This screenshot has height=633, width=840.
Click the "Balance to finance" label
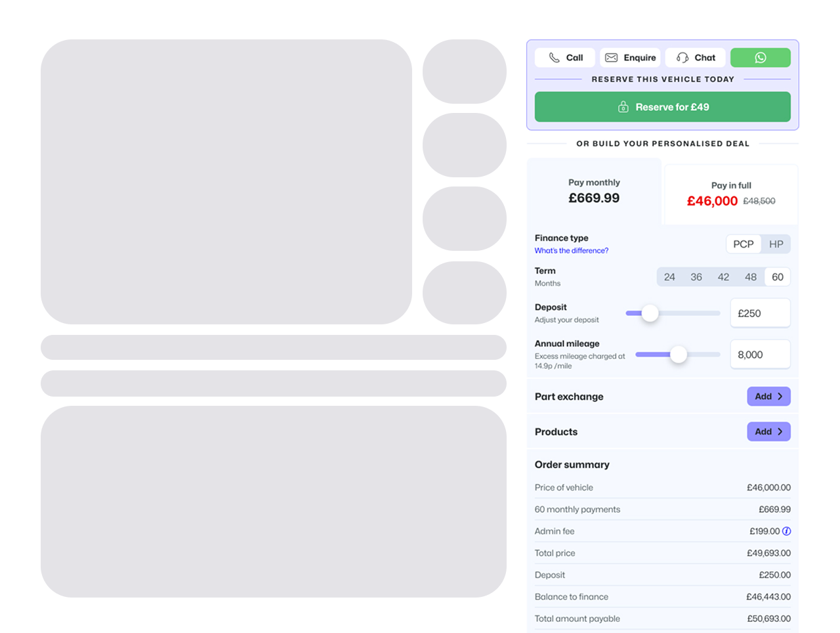[571, 597]
